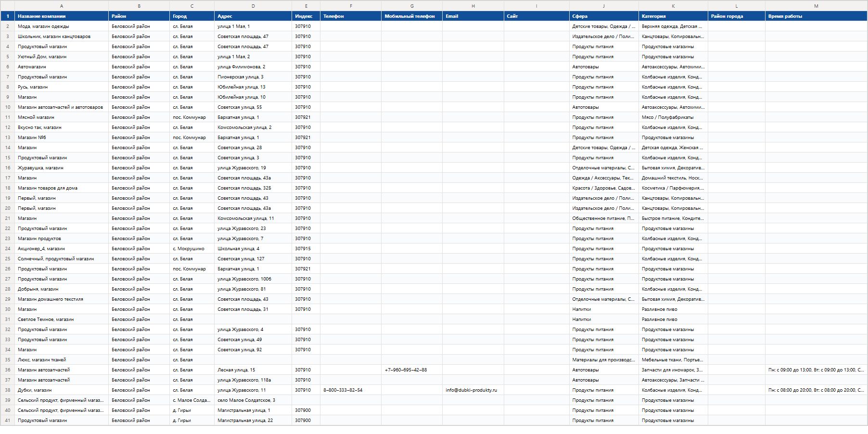Select address 'улица Журавского, 19'

[253, 168]
